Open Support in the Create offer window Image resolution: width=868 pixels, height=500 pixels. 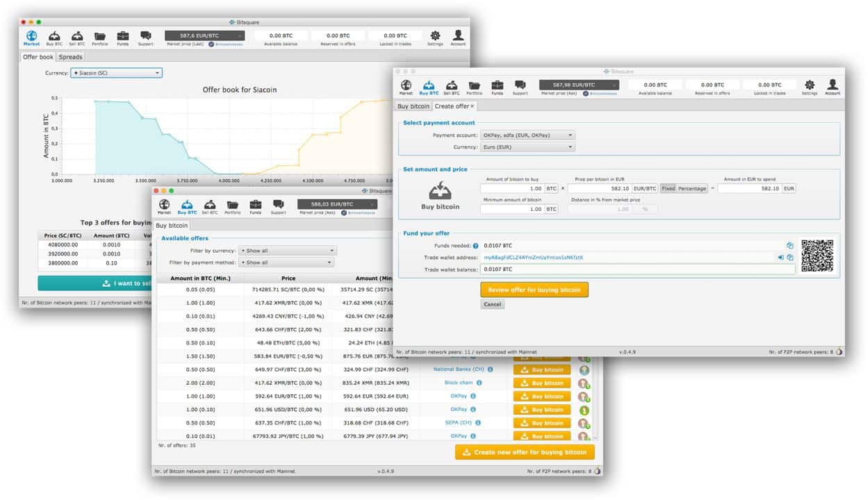click(x=520, y=87)
